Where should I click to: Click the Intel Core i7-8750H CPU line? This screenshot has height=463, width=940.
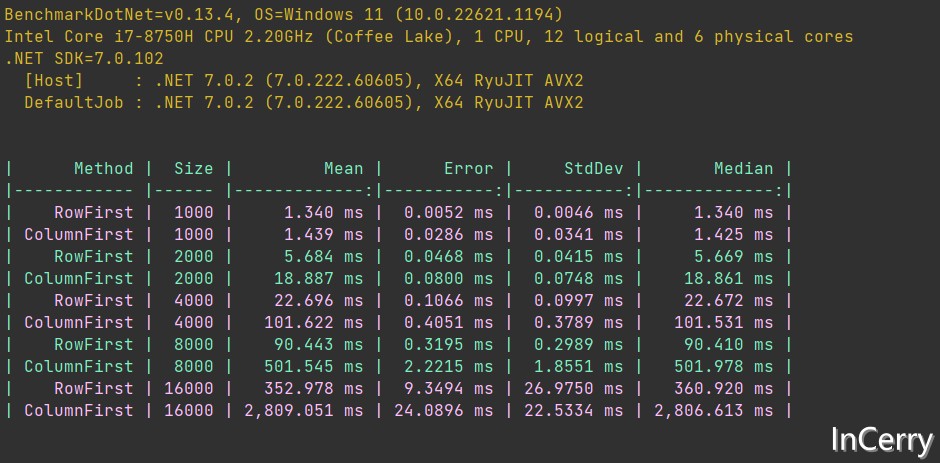tap(429, 37)
